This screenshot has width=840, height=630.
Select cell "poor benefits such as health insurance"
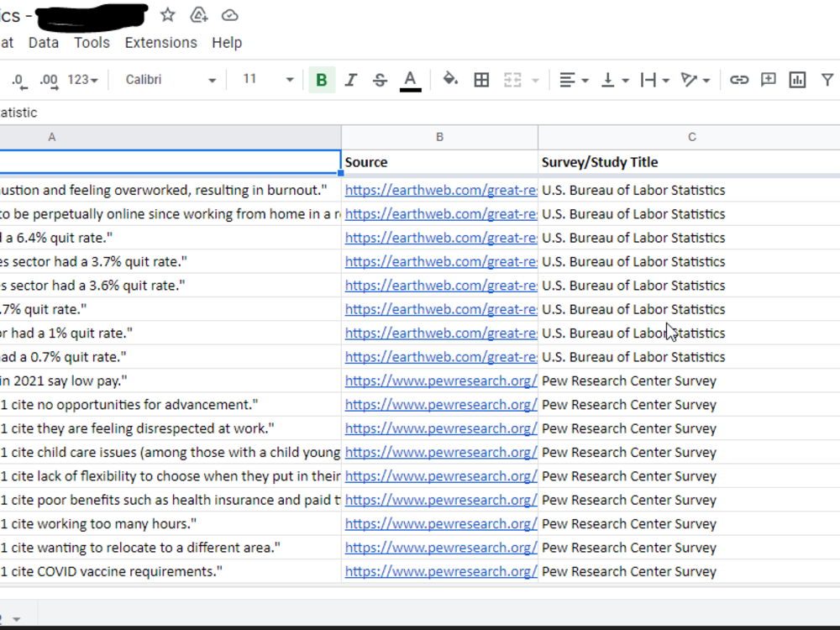[x=171, y=500]
